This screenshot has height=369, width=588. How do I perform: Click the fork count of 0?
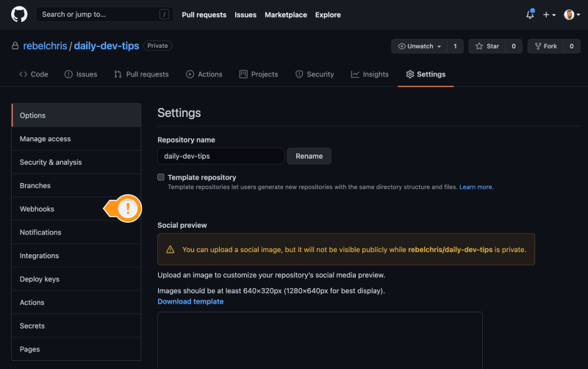(x=572, y=46)
